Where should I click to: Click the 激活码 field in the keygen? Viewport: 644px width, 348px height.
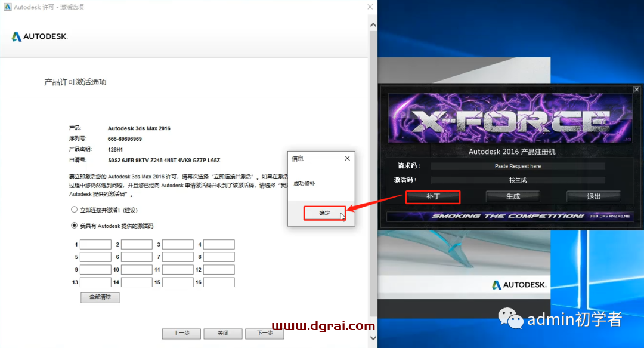click(x=518, y=180)
